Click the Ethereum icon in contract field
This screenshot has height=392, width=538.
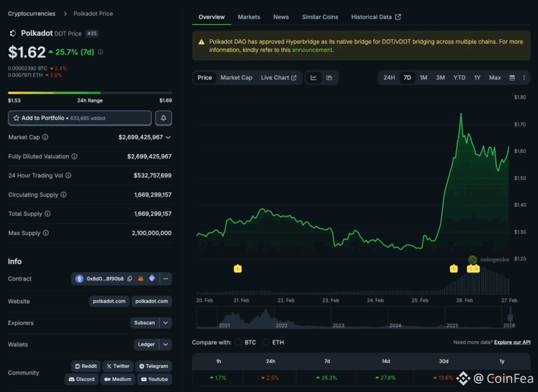tap(79, 279)
